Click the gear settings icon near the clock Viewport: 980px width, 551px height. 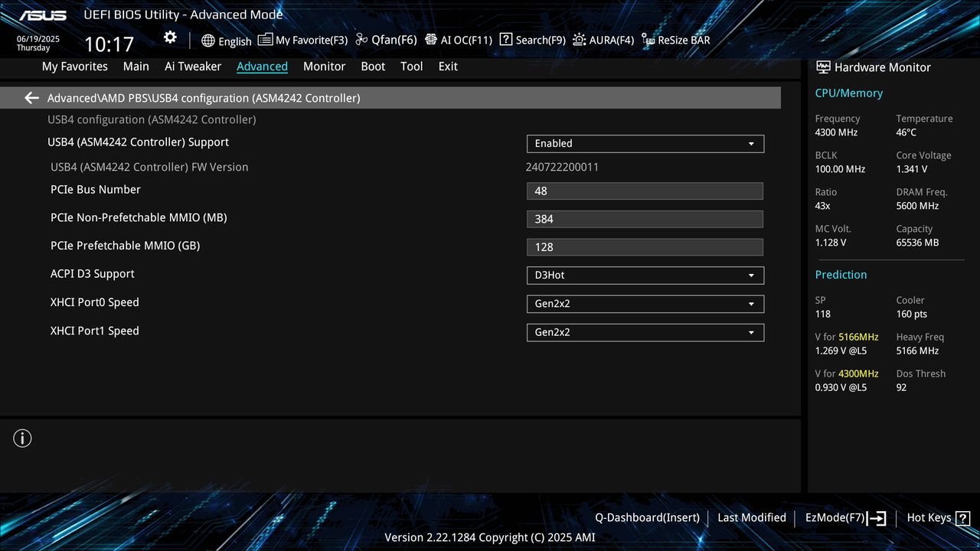coord(169,36)
